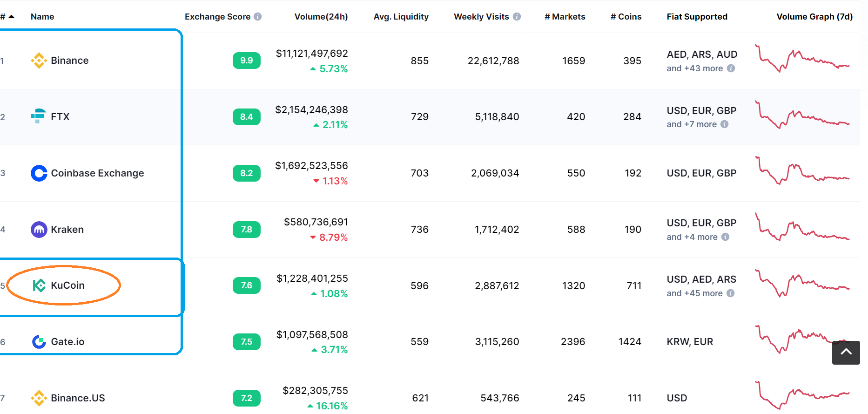Click info icon beside Binance's +43 more
The height and width of the screenshot is (414, 868).
tap(731, 68)
